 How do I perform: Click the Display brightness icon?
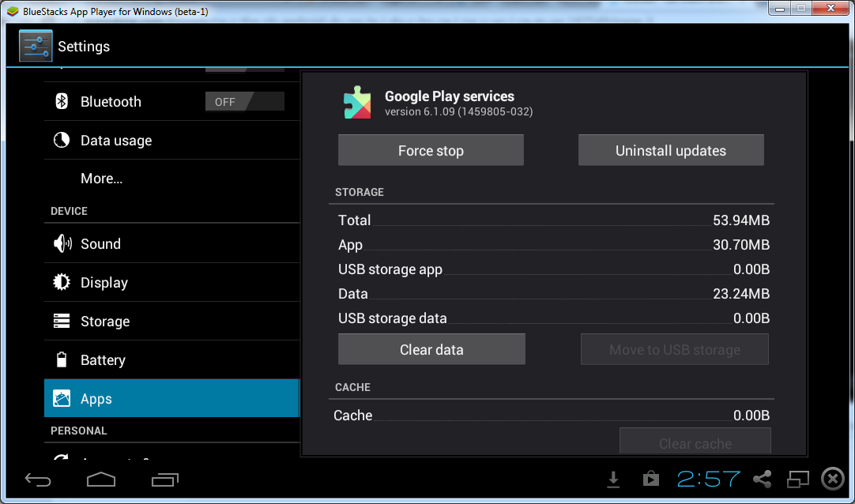coord(62,282)
